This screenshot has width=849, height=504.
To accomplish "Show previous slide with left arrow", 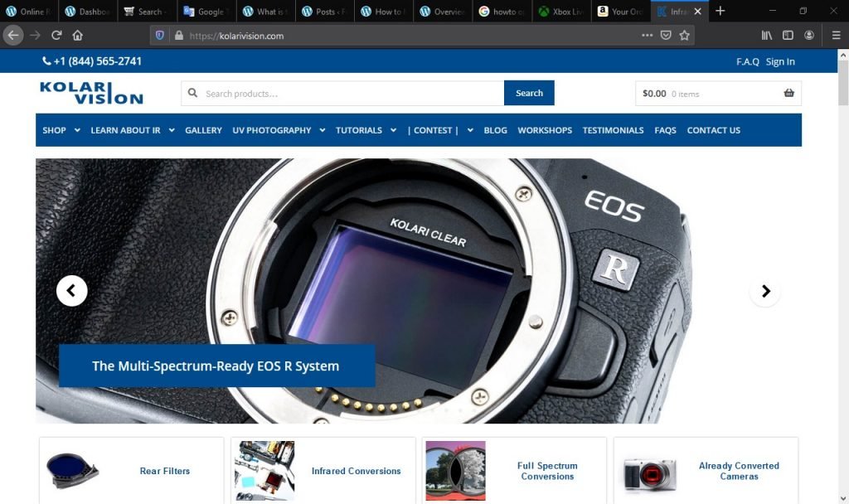I will click(x=71, y=291).
